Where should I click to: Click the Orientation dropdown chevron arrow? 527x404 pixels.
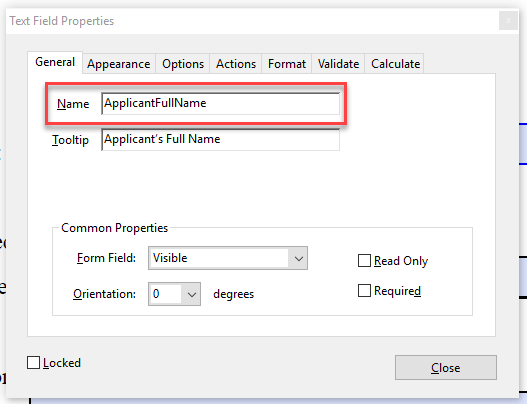pos(192,294)
